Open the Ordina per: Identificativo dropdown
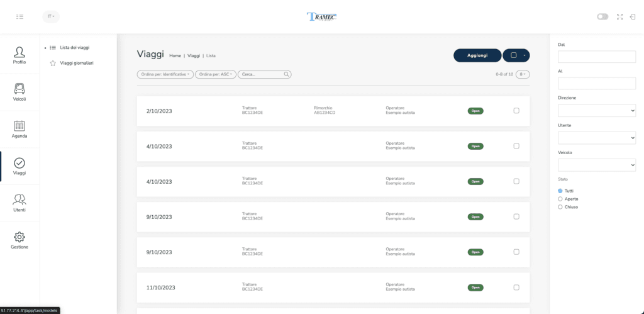This screenshot has height=314, width=644. [x=165, y=74]
